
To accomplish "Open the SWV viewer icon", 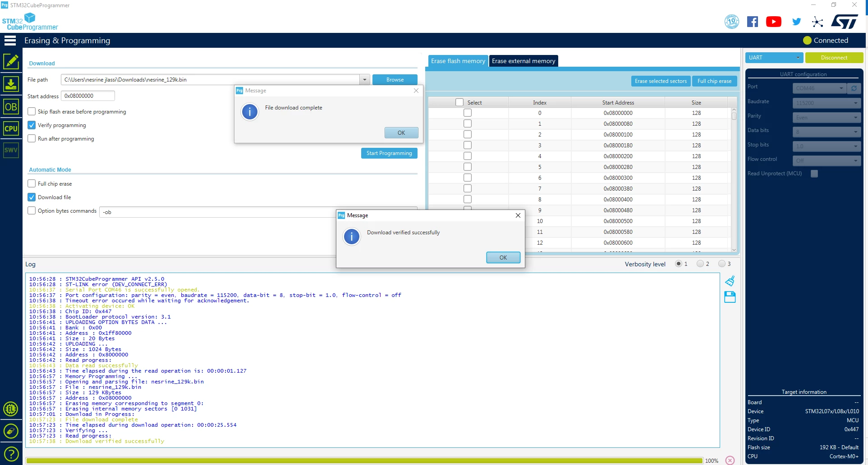I will 11,150.
